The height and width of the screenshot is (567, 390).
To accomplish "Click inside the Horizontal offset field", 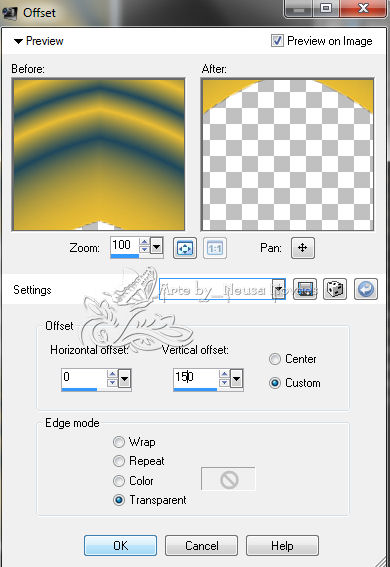I will coord(84,378).
